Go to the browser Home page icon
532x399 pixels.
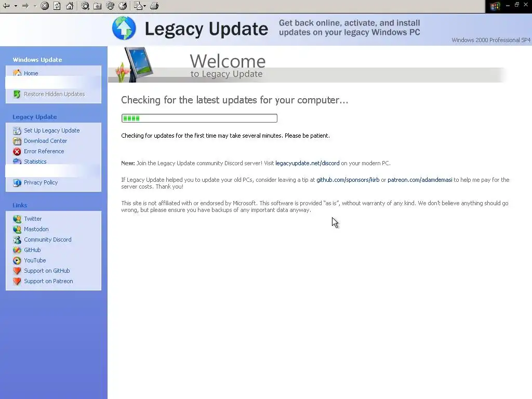(70, 6)
